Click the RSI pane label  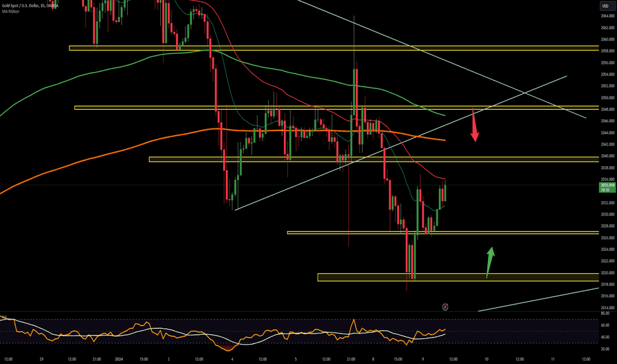[x=5, y=316]
